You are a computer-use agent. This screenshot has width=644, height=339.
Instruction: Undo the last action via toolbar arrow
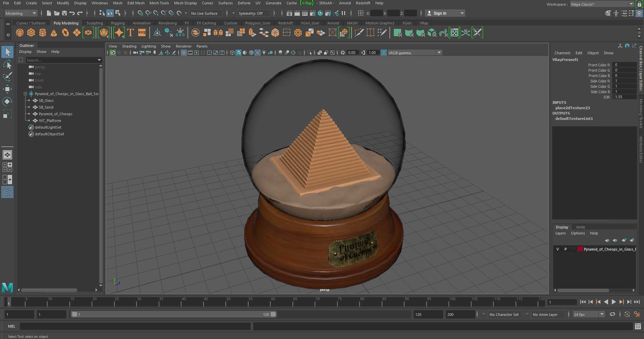(x=72, y=13)
